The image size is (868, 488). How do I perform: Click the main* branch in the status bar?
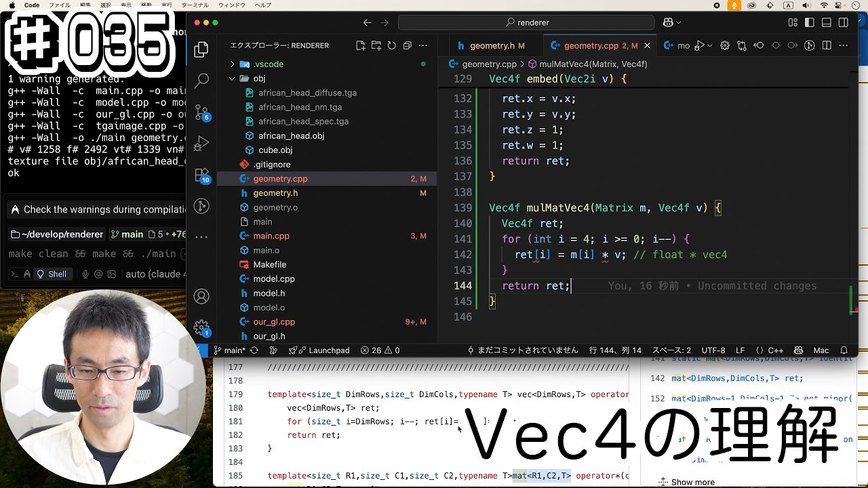click(230, 350)
